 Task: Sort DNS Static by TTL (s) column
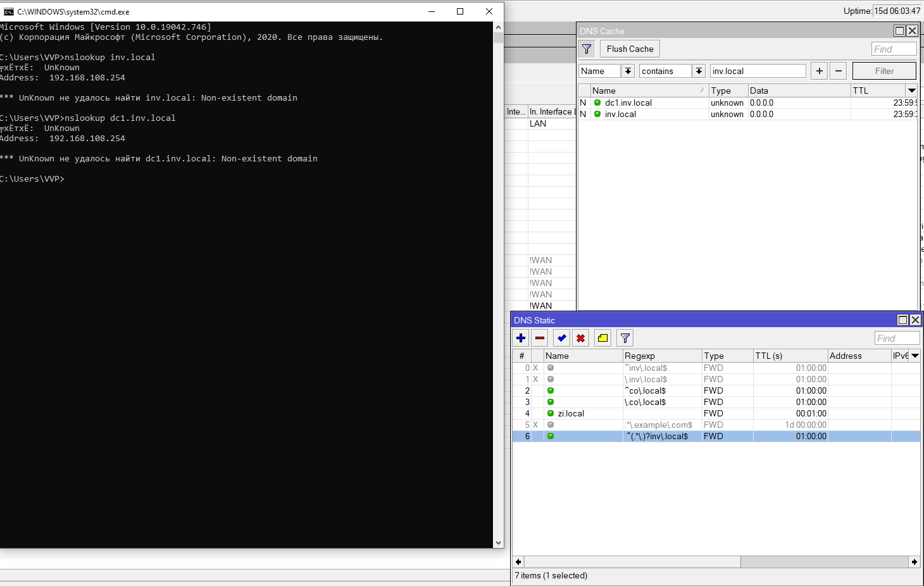pos(790,356)
